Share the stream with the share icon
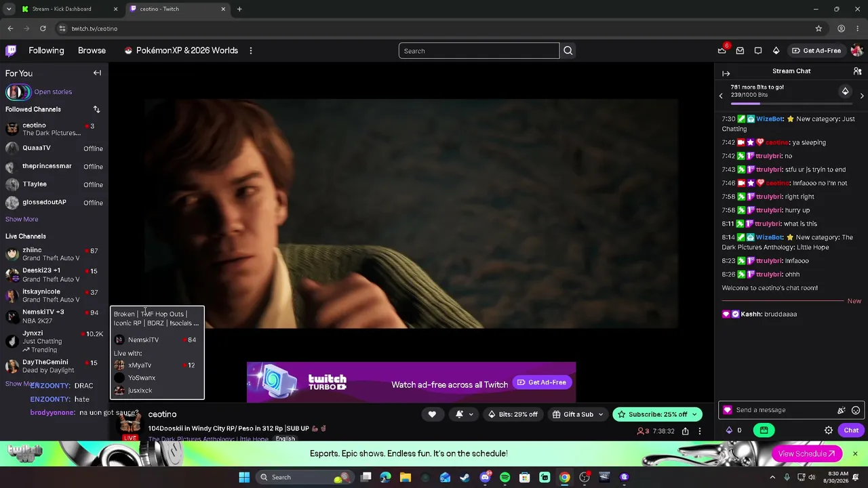The width and height of the screenshot is (868, 488). tap(686, 431)
